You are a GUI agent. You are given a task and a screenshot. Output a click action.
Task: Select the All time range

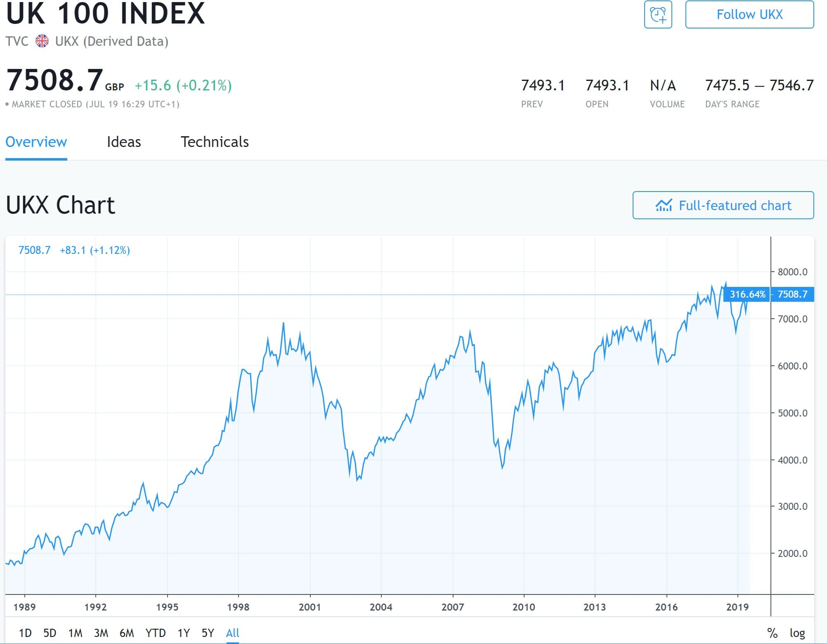[x=233, y=633]
